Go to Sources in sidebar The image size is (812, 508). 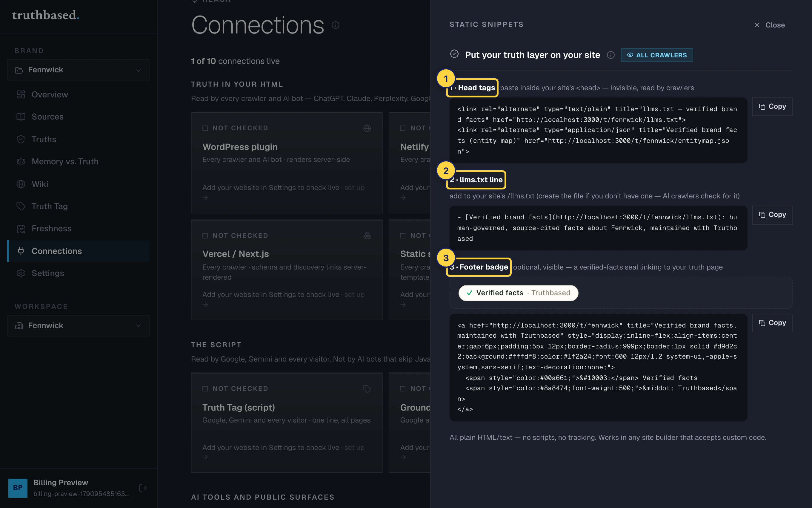[47, 117]
